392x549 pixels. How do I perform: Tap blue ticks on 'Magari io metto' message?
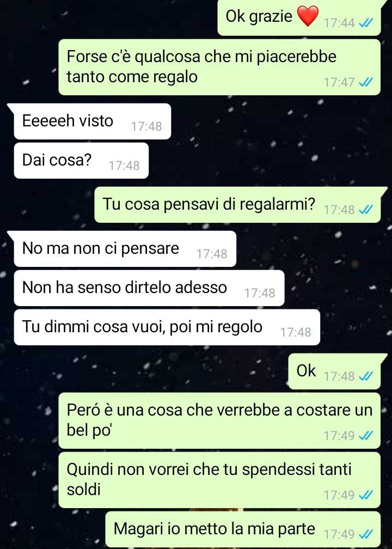pos(366,534)
